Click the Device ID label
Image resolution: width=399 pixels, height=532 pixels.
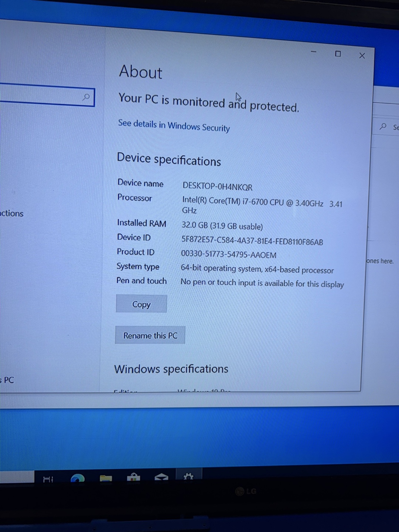point(134,237)
